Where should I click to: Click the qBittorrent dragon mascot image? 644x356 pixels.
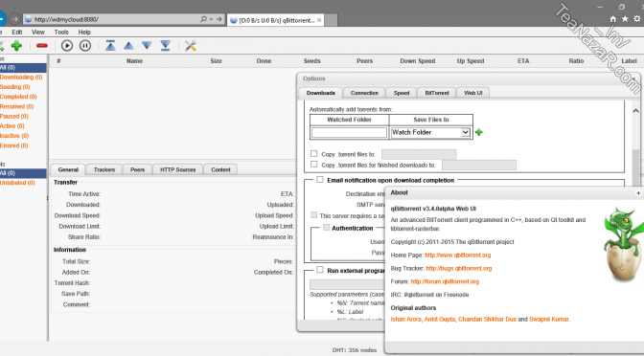pyautogui.click(x=624, y=244)
